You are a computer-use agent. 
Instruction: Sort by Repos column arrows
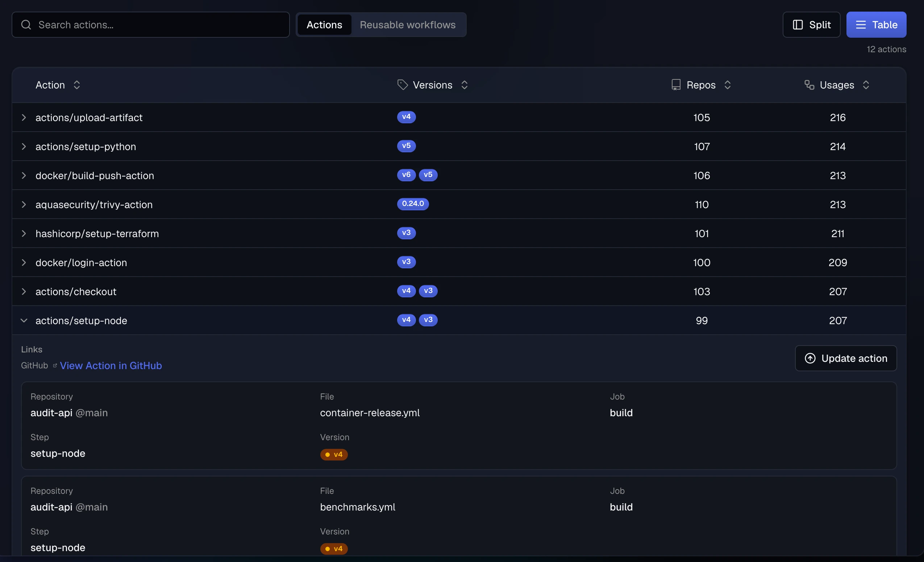pos(728,85)
